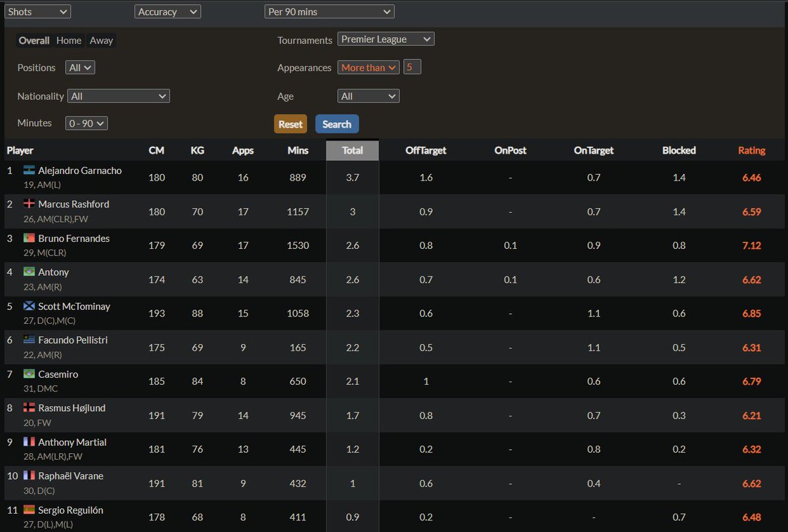Click Garnacho's 6.46 rating value
The height and width of the screenshot is (532, 788).
pos(751,178)
